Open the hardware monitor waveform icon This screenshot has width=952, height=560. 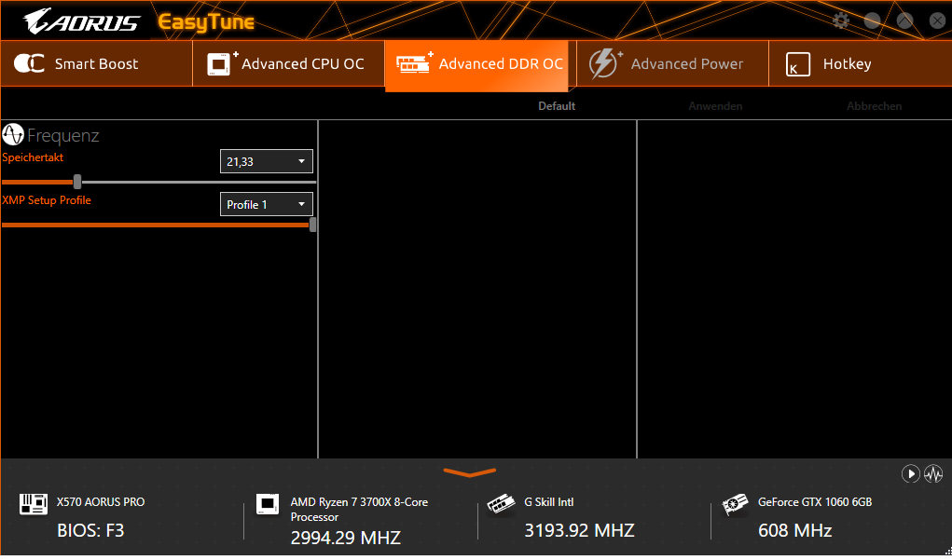click(933, 473)
